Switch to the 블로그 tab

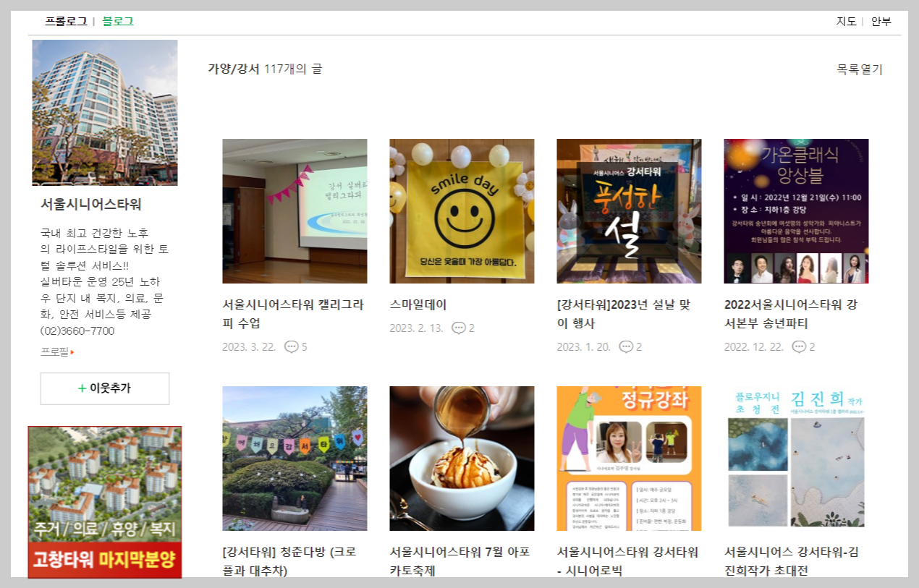point(118,21)
